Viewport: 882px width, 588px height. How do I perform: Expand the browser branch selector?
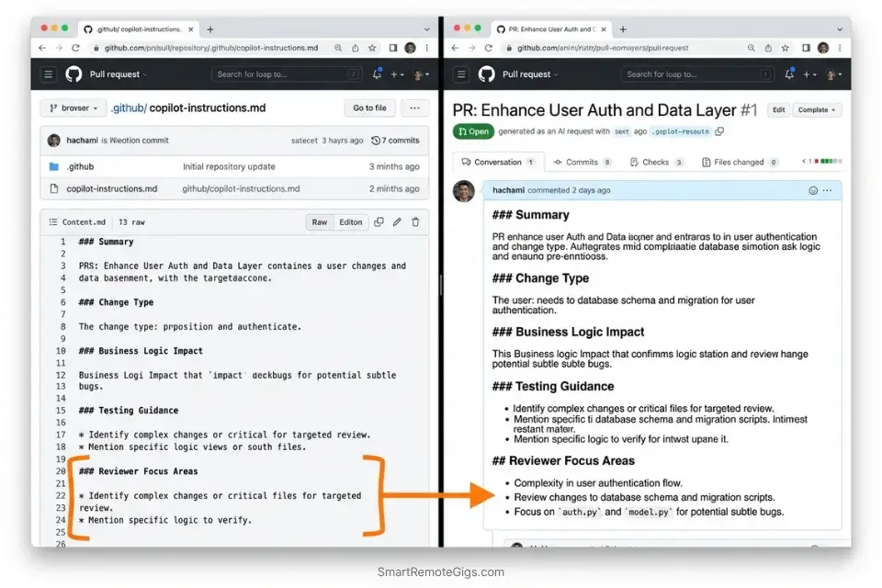click(x=73, y=107)
